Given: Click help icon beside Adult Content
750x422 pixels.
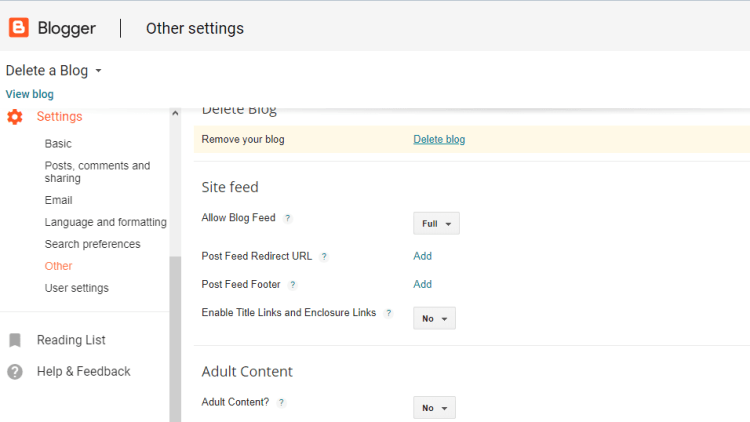Looking at the screenshot, I should [x=281, y=402].
